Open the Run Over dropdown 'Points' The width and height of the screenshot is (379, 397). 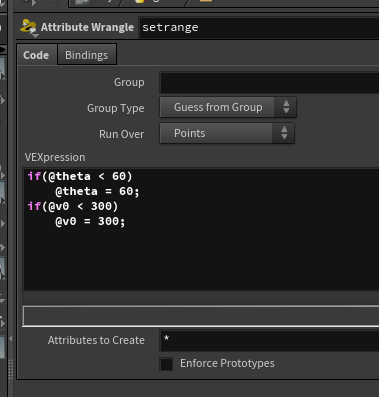pos(227,133)
